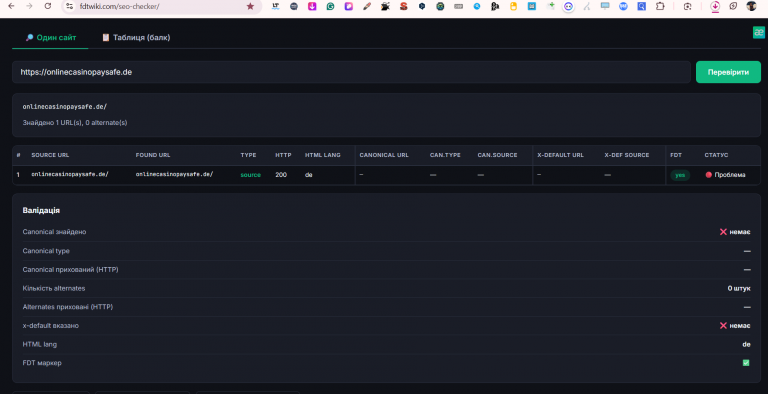This screenshot has height=394, width=768.
Task: Click the HTML LANG column header
Action: 322,155
